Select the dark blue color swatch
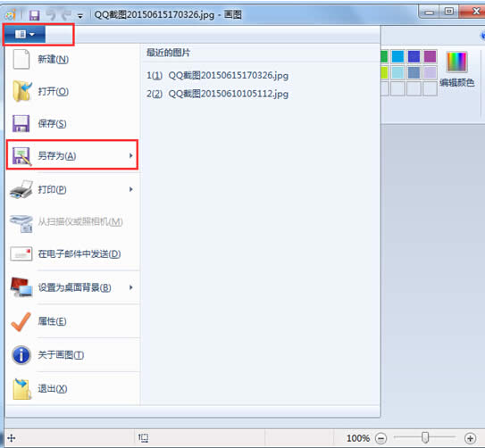 (x=414, y=56)
